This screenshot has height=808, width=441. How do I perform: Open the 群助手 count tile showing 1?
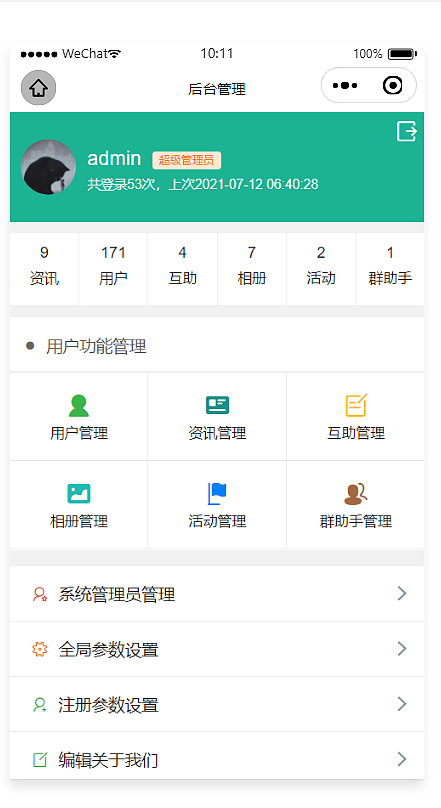pos(390,269)
